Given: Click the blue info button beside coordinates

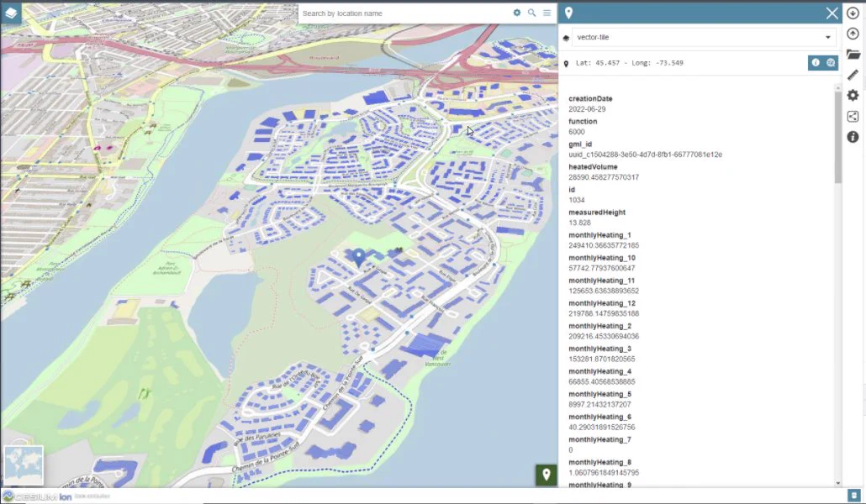Looking at the screenshot, I should pyautogui.click(x=816, y=63).
